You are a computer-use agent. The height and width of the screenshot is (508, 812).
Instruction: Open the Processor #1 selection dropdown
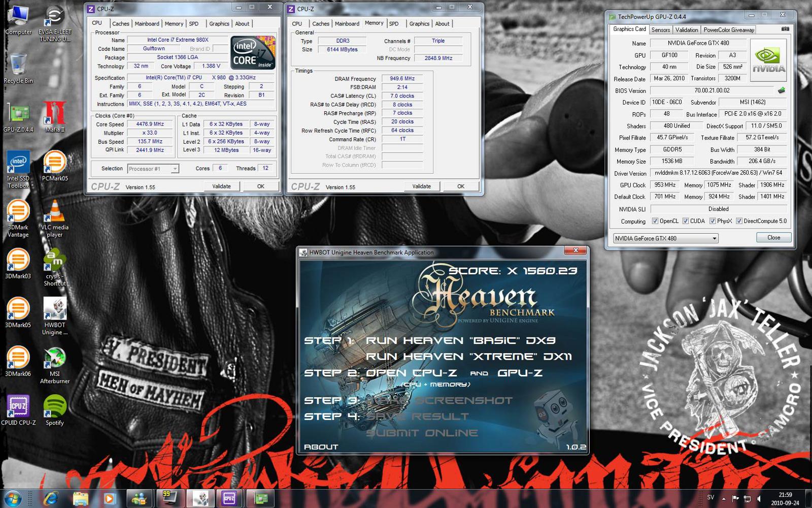click(153, 169)
